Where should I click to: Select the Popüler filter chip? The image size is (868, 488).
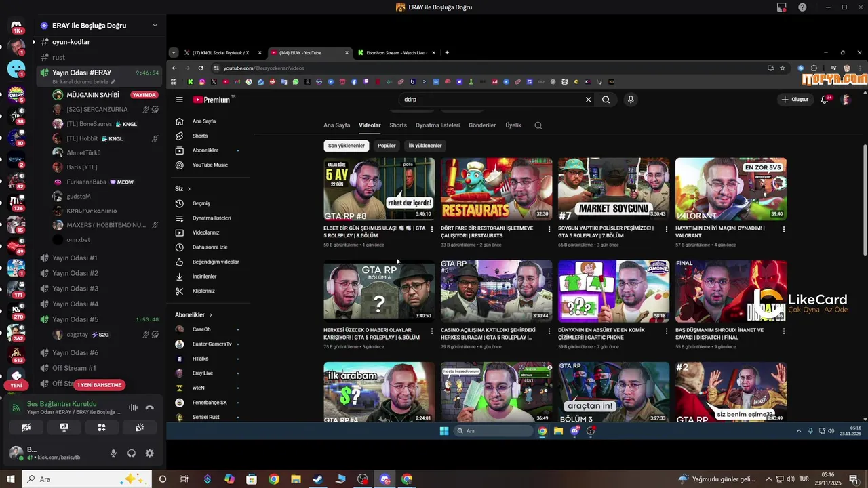pos(387,146)
